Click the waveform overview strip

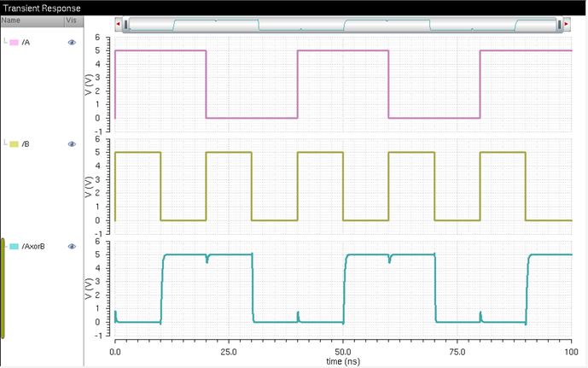point(342,25)
